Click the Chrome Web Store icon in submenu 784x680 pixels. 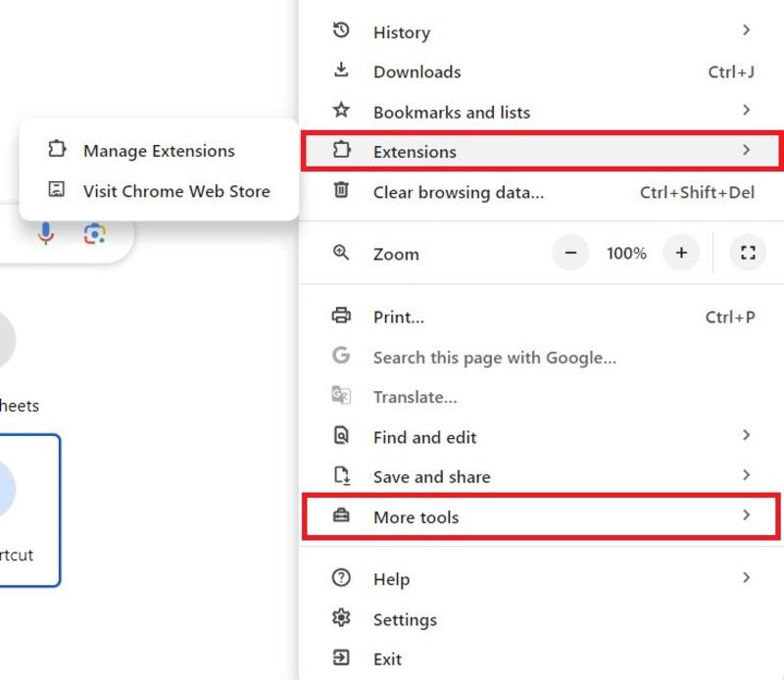pos(56,188)
